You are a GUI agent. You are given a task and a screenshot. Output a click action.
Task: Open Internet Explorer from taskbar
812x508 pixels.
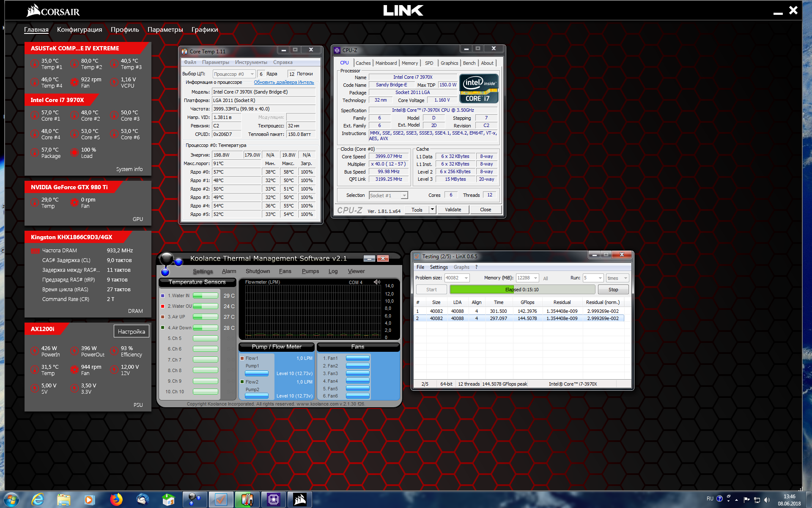(38, 500)
